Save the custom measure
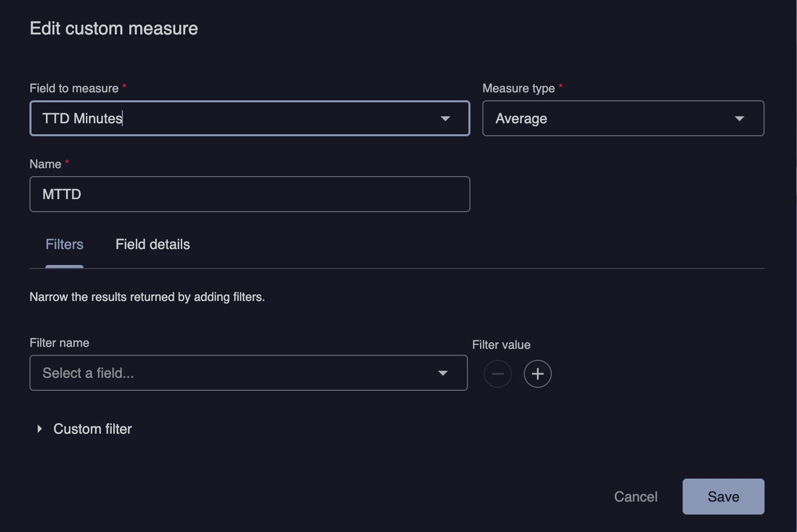Screen dimensions: 797x532 (723, 497)
